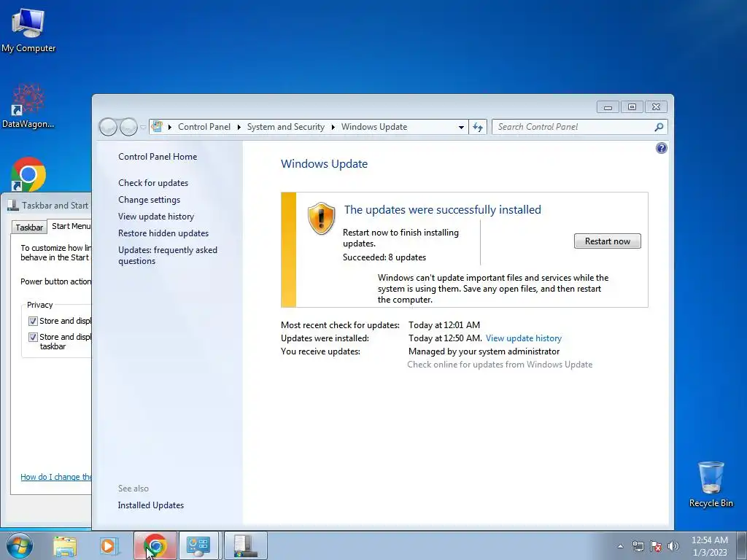Open the taskbar clock showing 12:54 AM

pyautogui.click(x=709, y=545)
